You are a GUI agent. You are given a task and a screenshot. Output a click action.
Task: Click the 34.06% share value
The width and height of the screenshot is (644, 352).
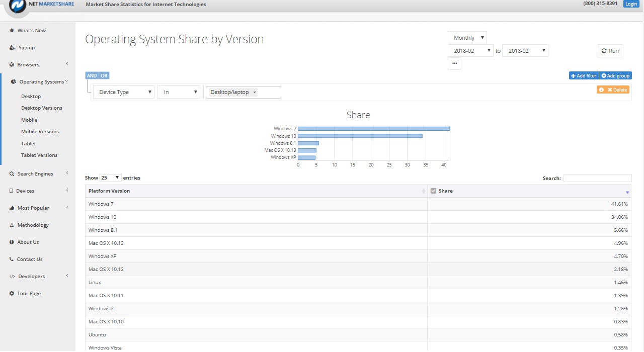point(619,217)
